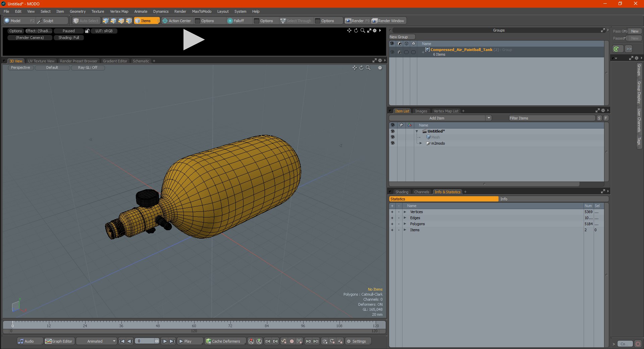Screen dimensions: 644x349
Task: Toggle the Items selection mode
Action: point(147,21)
